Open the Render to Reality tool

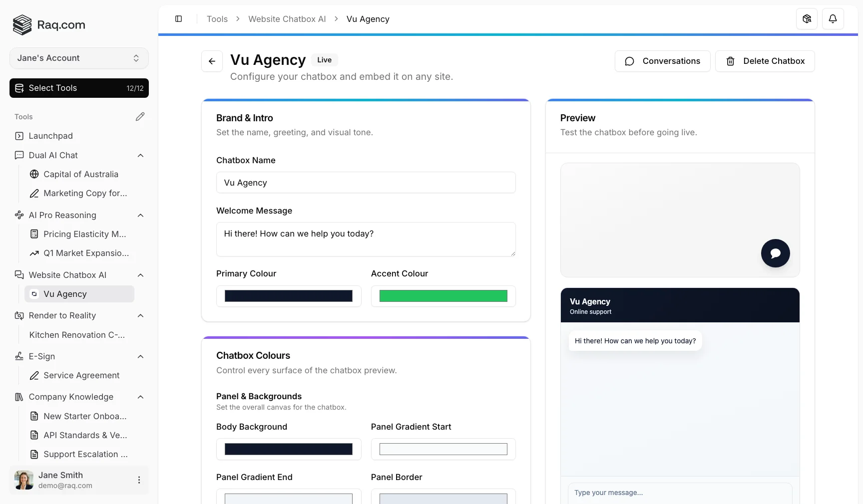[x=61, y=315]
